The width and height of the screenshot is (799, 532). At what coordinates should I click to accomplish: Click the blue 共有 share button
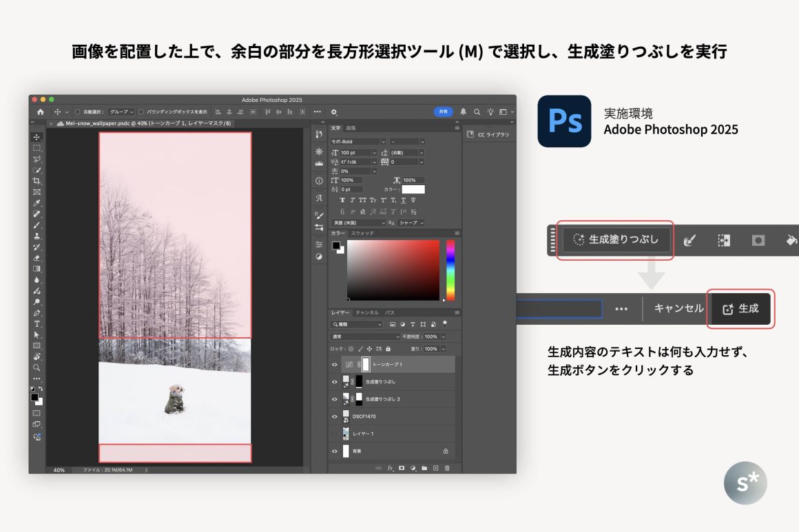tap(443, 111)
